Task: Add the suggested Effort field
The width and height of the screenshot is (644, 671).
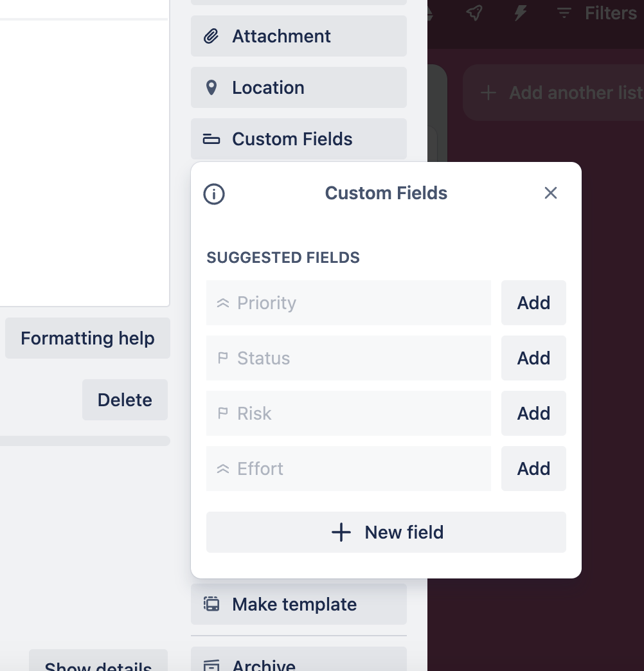Action: (x=533, y=469)
